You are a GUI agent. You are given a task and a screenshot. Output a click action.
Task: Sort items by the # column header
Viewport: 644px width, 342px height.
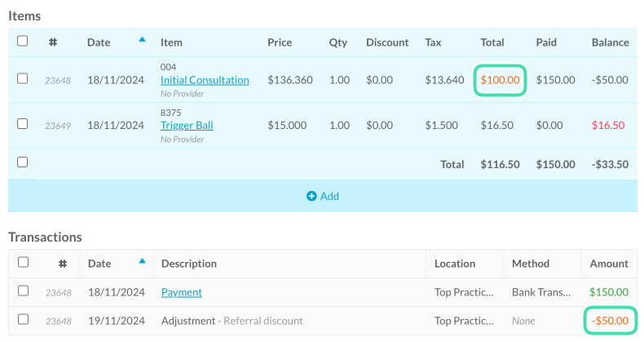53,42
